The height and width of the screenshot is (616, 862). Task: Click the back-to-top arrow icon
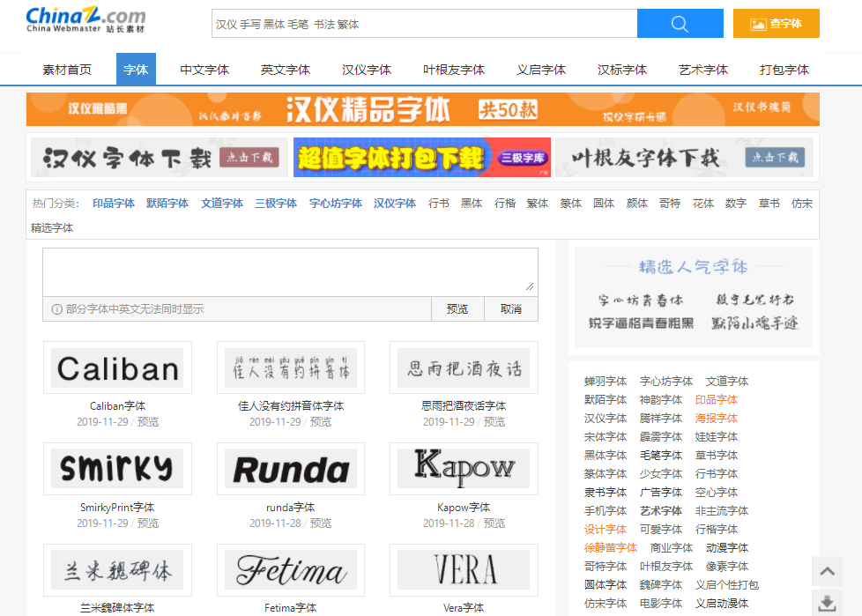(827, 571)
